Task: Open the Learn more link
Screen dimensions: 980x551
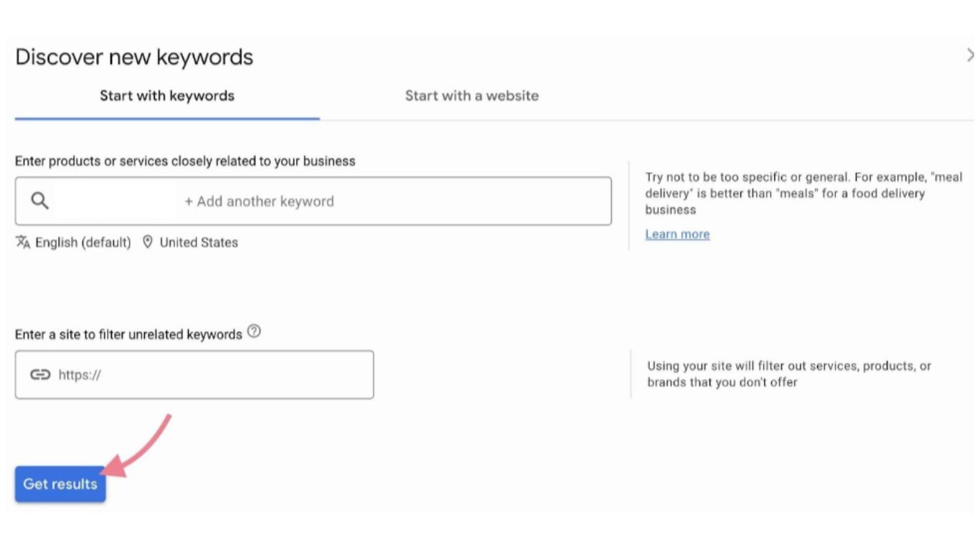Action: coord(677,234)
